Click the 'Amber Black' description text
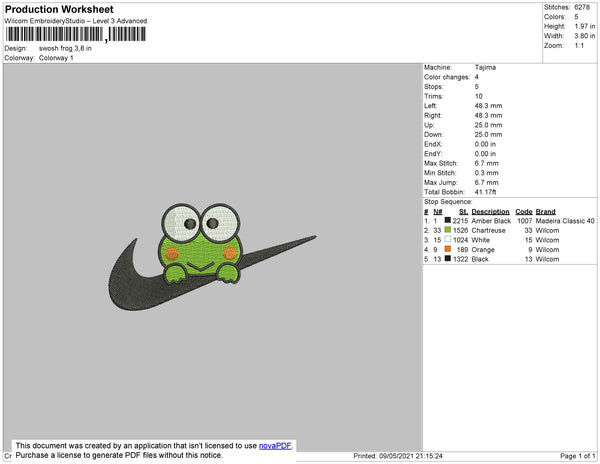This screenshot has height=464, width=600. coord(491,221)
